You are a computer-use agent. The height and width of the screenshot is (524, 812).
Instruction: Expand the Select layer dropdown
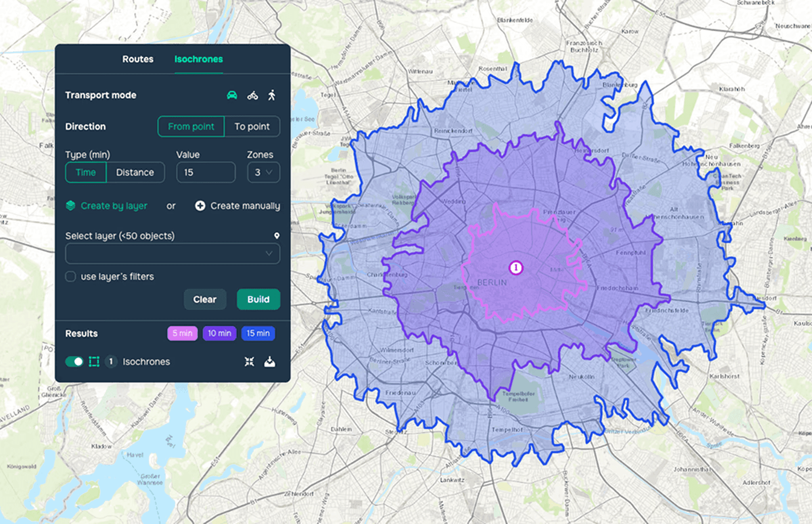172,253
